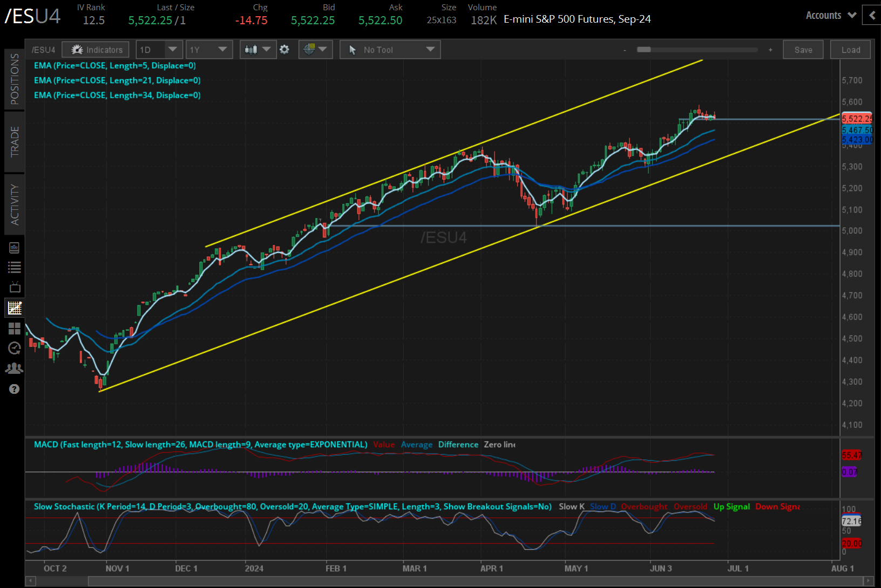
Task: Click the zoom in plus button
Action: (x=770, y=50)
